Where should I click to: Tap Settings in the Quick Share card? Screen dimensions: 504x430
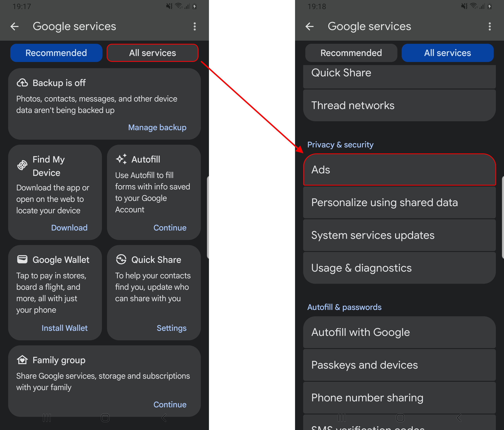171,328
